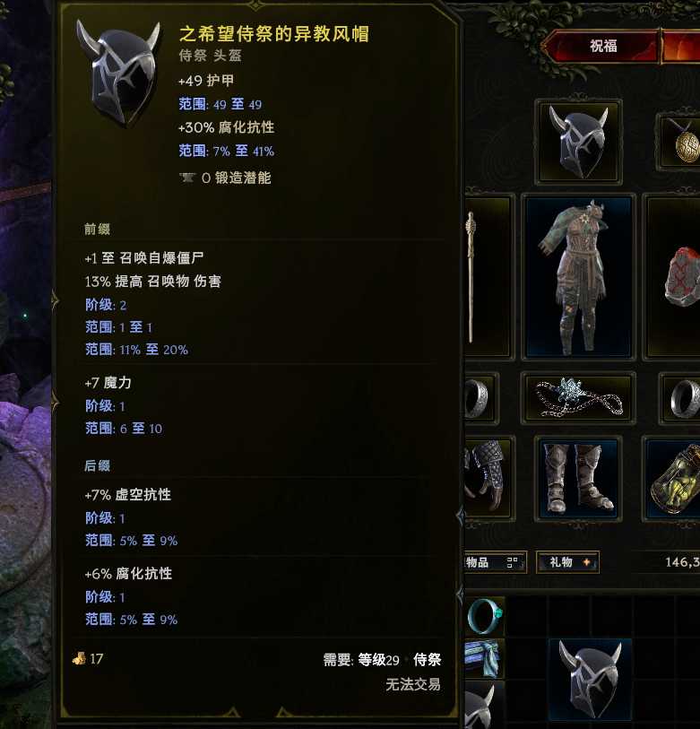Screen dimensions: 700x729
Task: Select the teal ring in inventory
Action: [485, 617]
